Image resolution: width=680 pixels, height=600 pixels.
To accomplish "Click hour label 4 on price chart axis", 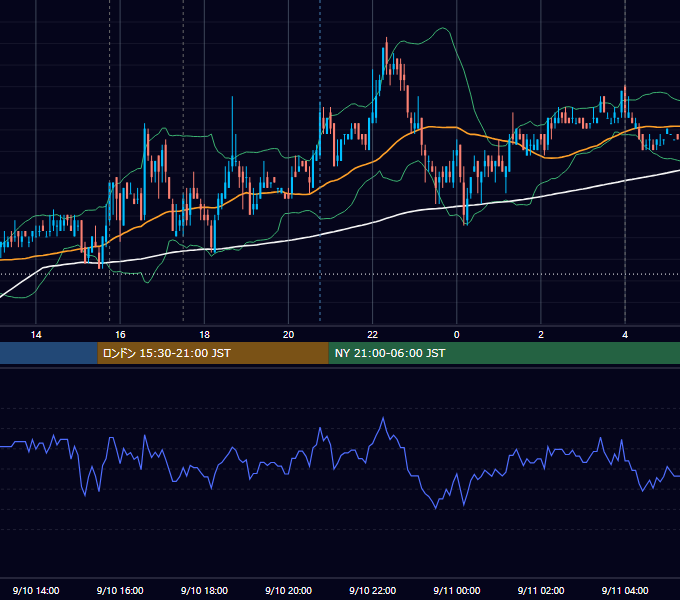I will coord(625,335).
